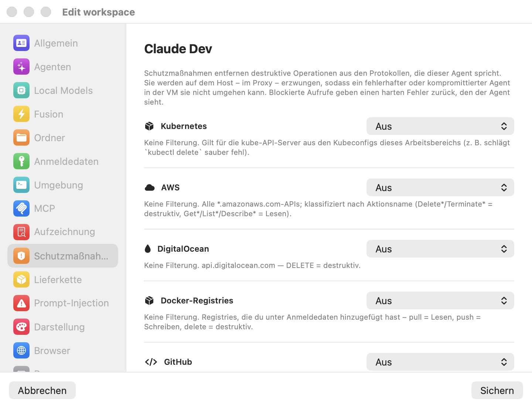Click the MCP paperclip icon
This screenshot has width=532, height=408.
point(21,208)
